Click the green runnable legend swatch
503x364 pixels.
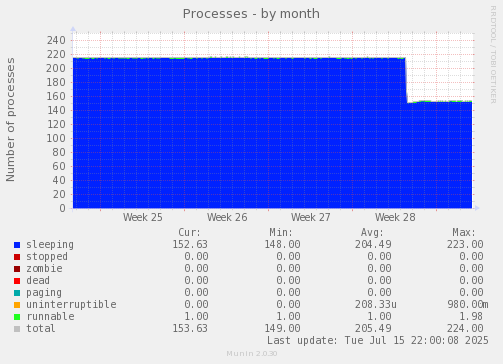[17, 317]
